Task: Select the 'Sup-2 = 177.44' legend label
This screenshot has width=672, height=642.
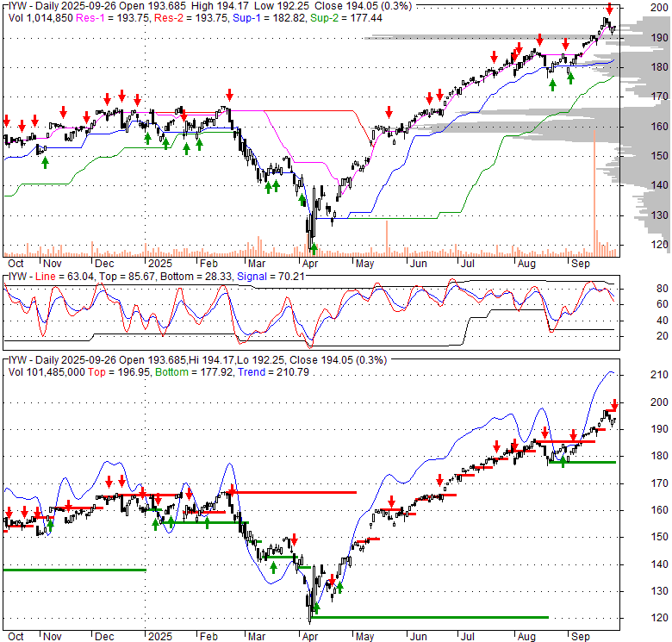Action: click(346, 18)
